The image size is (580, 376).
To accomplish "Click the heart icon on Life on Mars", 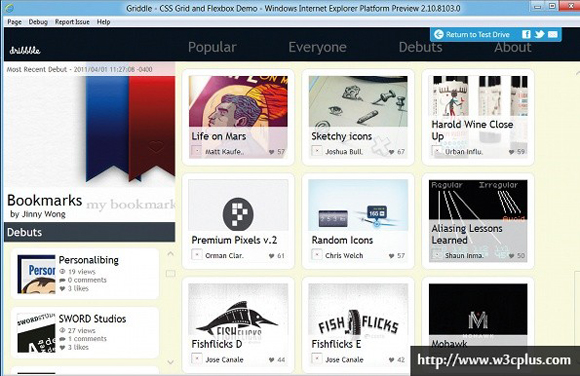I will tap(272, 152).
